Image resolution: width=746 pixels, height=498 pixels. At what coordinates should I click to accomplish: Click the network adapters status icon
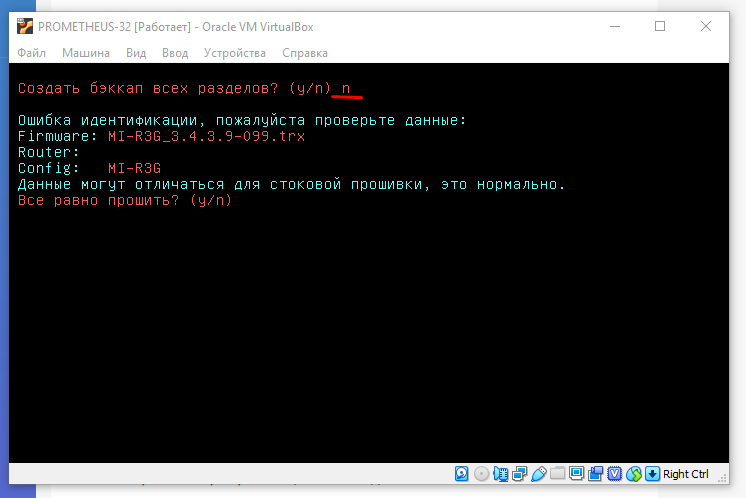click(519, 473)
